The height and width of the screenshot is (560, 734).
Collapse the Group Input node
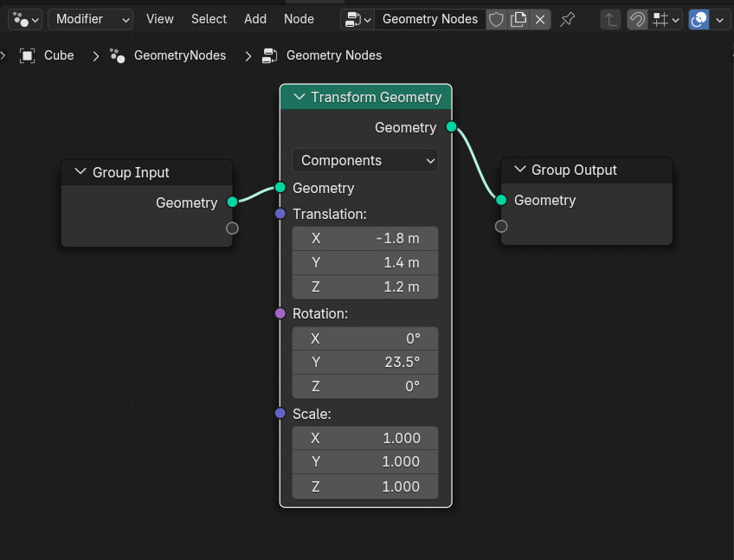[x=80, y=172]
